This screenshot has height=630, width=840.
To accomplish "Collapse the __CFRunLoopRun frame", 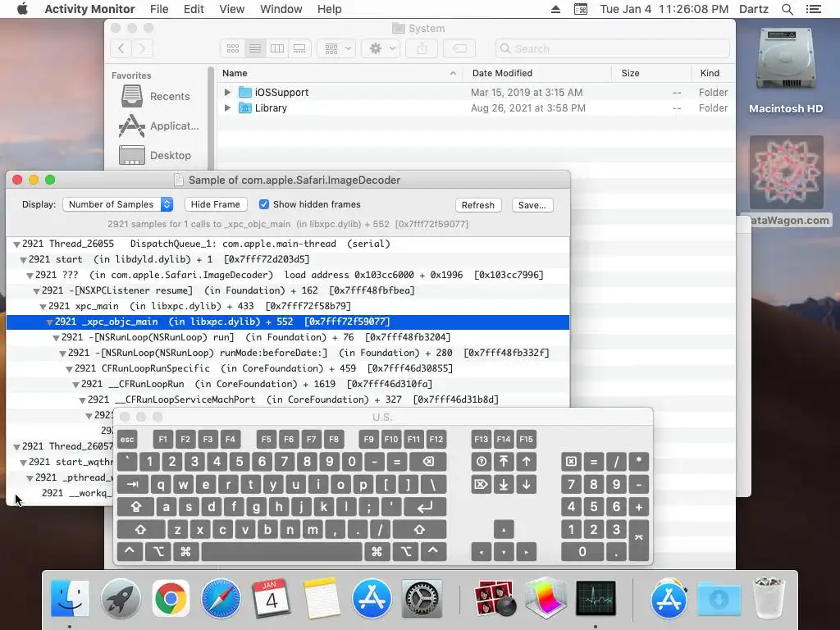I will [x=75, y=384].
